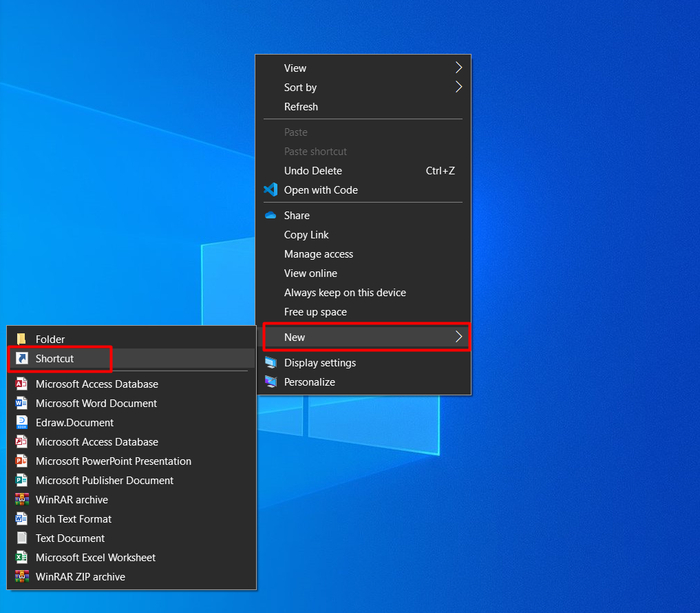Click the OneDrive cloud icon beside Share
The height and width of the screenshot is (613, 700).
tap(271, 215)
